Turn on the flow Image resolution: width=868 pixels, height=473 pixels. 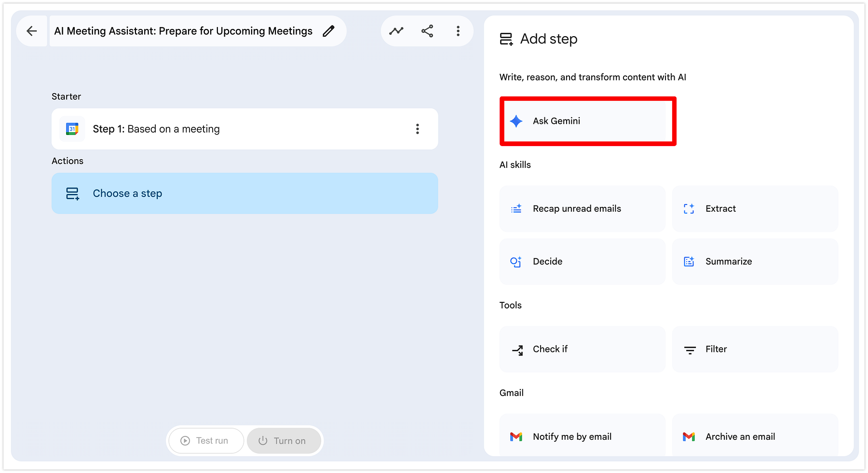coord(284,441)
